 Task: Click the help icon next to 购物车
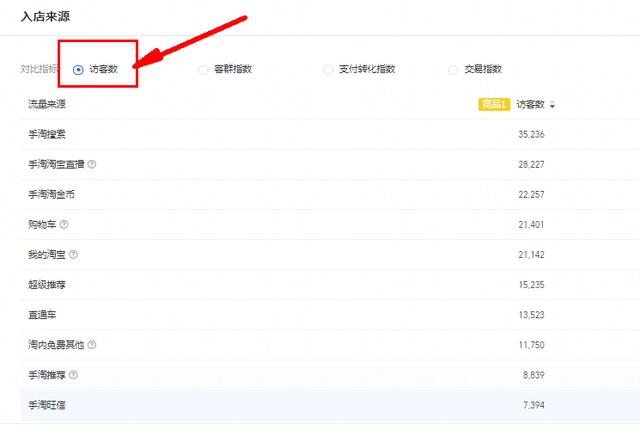tap(65, 225)
